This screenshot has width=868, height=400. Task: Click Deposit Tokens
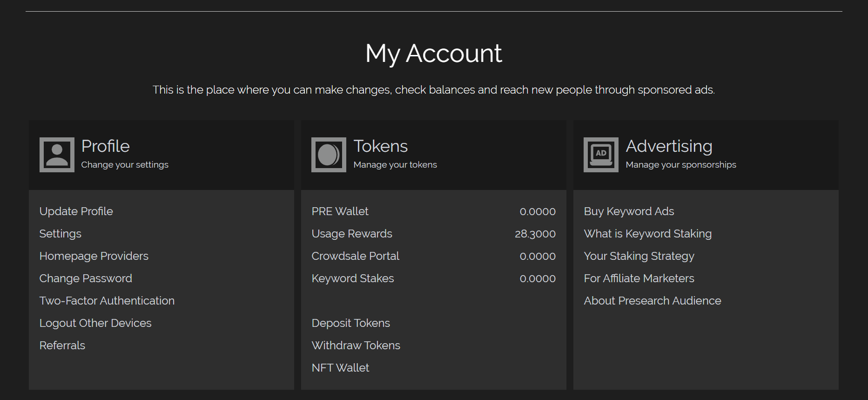tap(351, 323)
